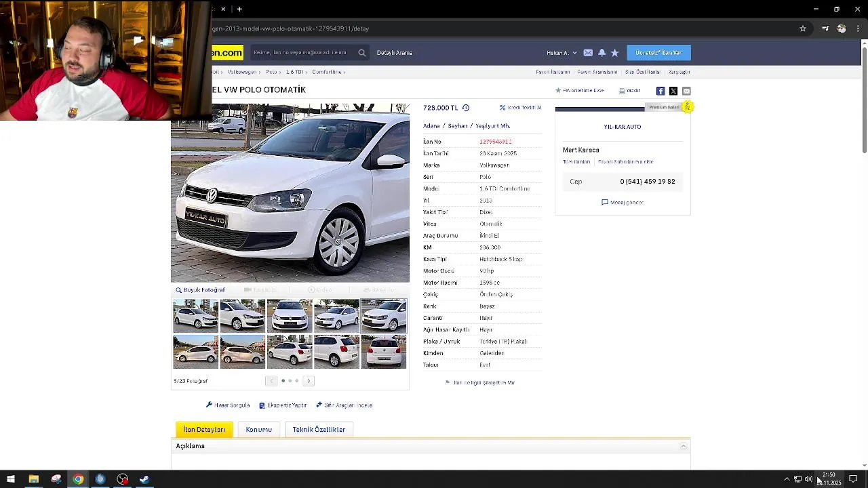868x488 pixels.
Task: Bookmark page with Chrome star icon
Action: 803,28
